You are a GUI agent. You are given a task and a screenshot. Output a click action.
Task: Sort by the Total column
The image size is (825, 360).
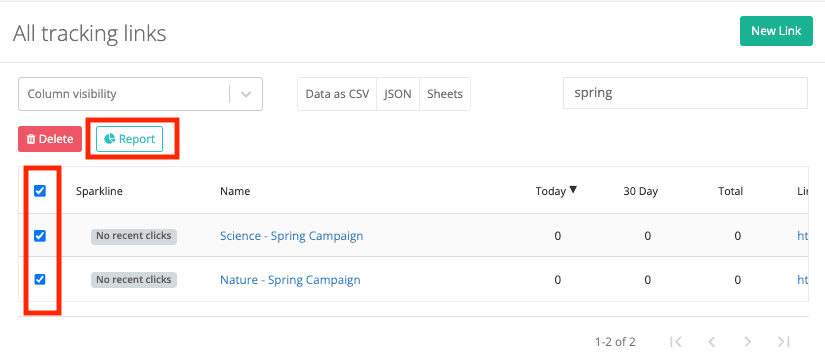click(x=730, y=191)
